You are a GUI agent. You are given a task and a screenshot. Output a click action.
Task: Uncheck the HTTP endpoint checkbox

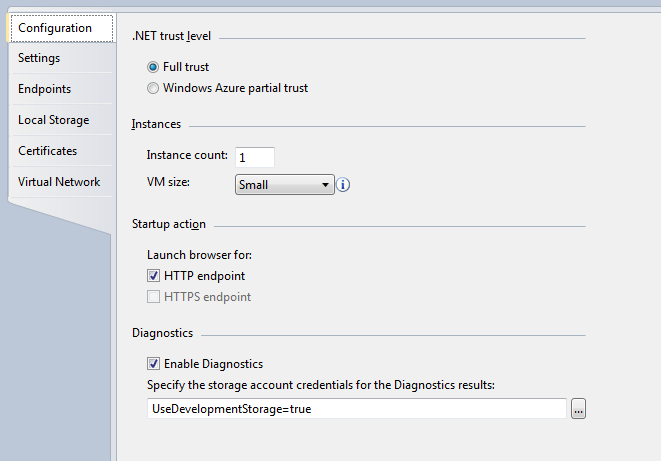click(x=154, y=276)
